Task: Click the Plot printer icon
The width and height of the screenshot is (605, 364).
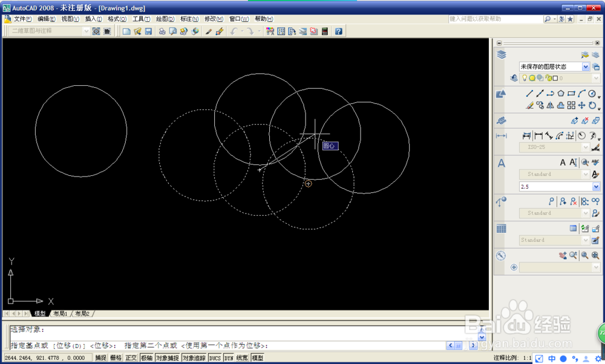Action: pyautogui.click(x=162, y=31)
